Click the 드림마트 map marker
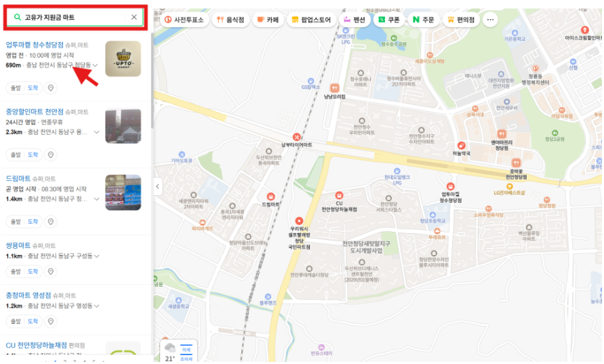 click(x=270, y=197)
